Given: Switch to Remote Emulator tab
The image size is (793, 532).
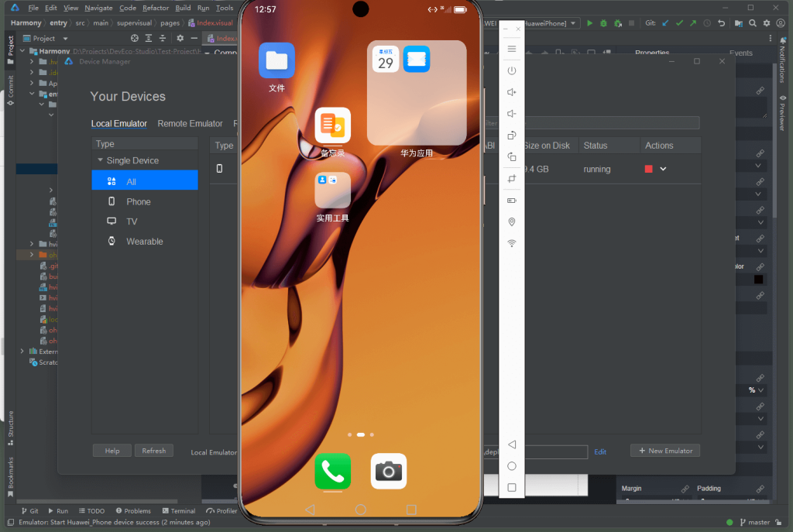Looking at the screenshot, I should click(x=191, y=123).
